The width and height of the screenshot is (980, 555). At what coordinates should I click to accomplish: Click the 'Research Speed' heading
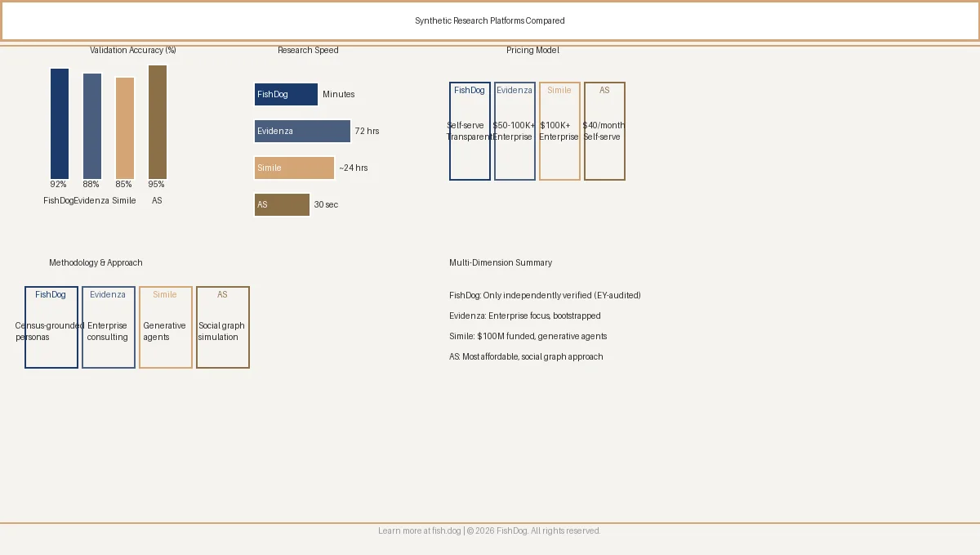tap(308, 50)
